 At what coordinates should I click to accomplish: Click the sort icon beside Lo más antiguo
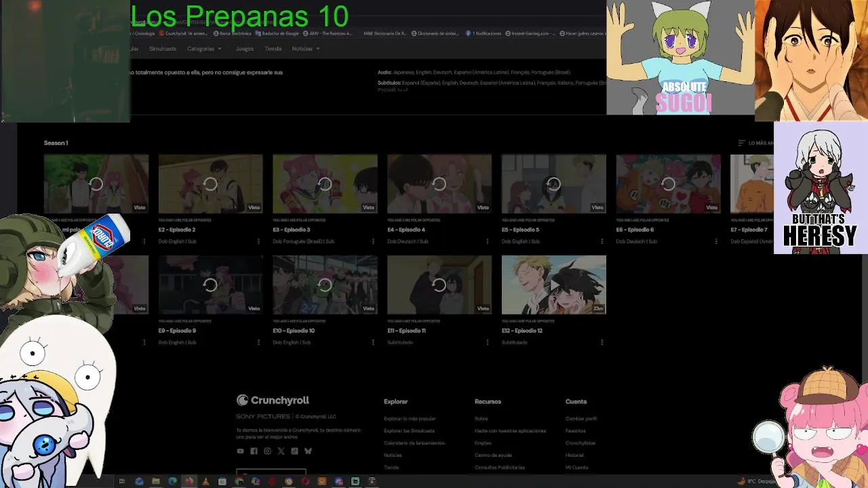[x=741, y=143]
